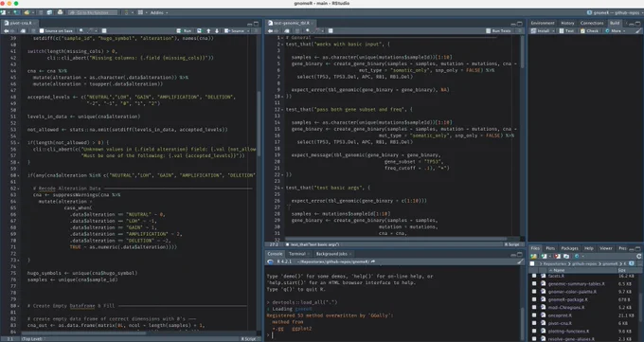Image resolution: width=644 pixels, height=342 pixels.
Task: Maximize the pivot-cna.R source pane
Action: tap(256, 25)
